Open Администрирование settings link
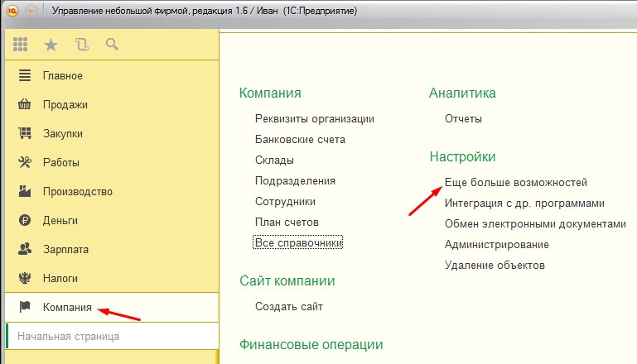This screenshot has height=364, width=637. [x=496, y=245]
